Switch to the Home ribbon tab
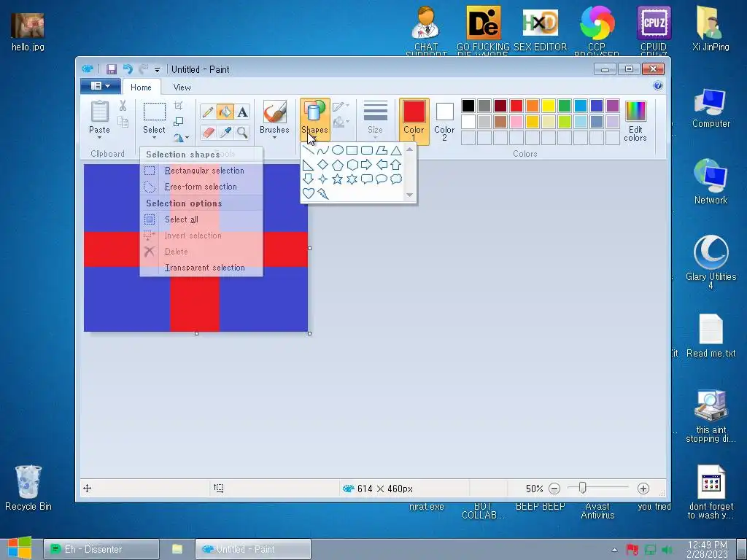747x560 pixels. pyautogui.click(x=141, y=87)
